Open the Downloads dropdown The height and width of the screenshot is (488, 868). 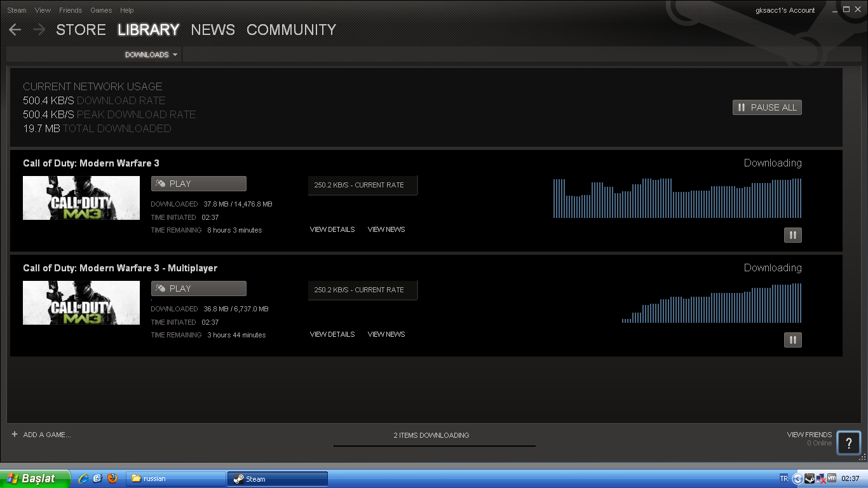pos(151,55)
